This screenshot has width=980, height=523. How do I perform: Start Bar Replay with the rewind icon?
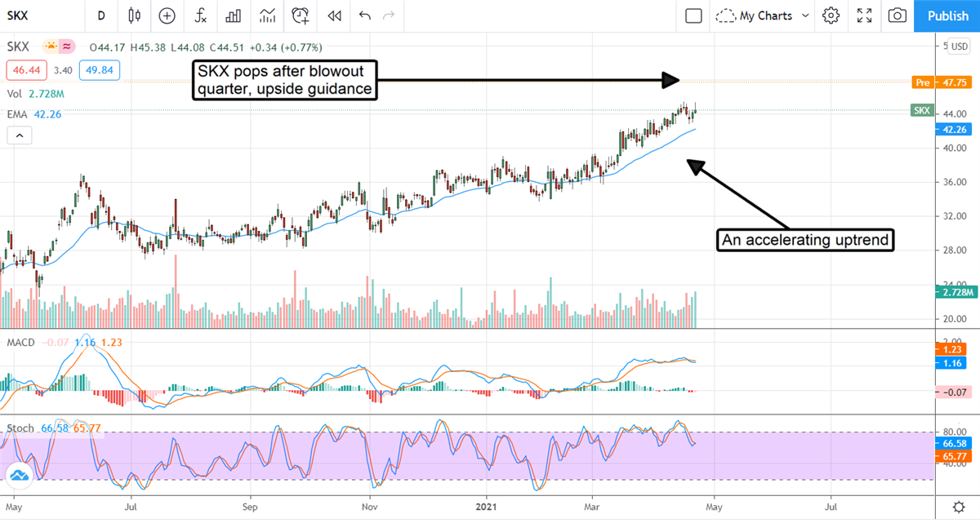point(333,16)
